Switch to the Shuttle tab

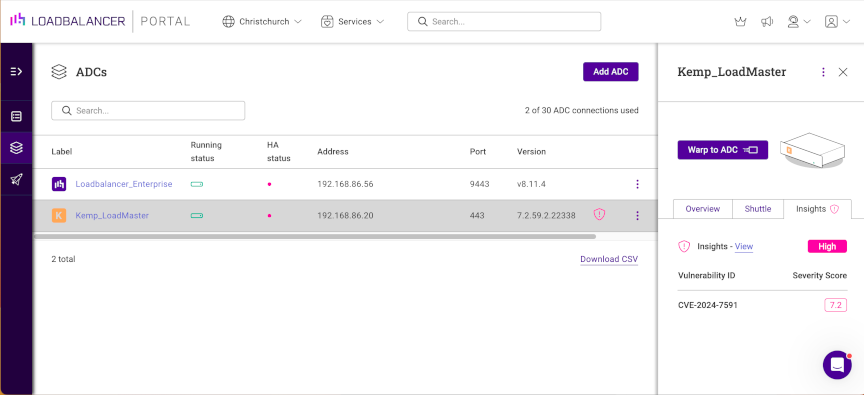coord(758,209)
